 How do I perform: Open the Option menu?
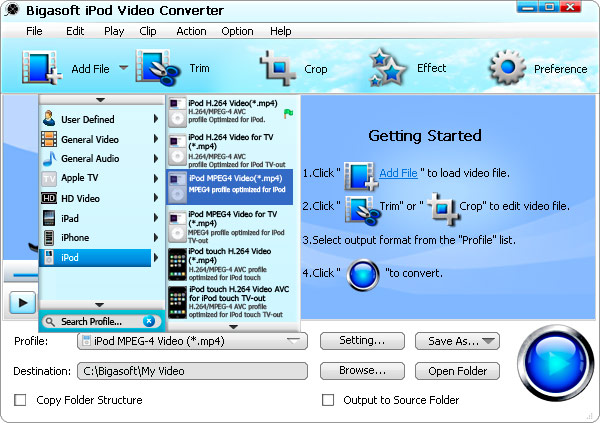coord(237,31)
